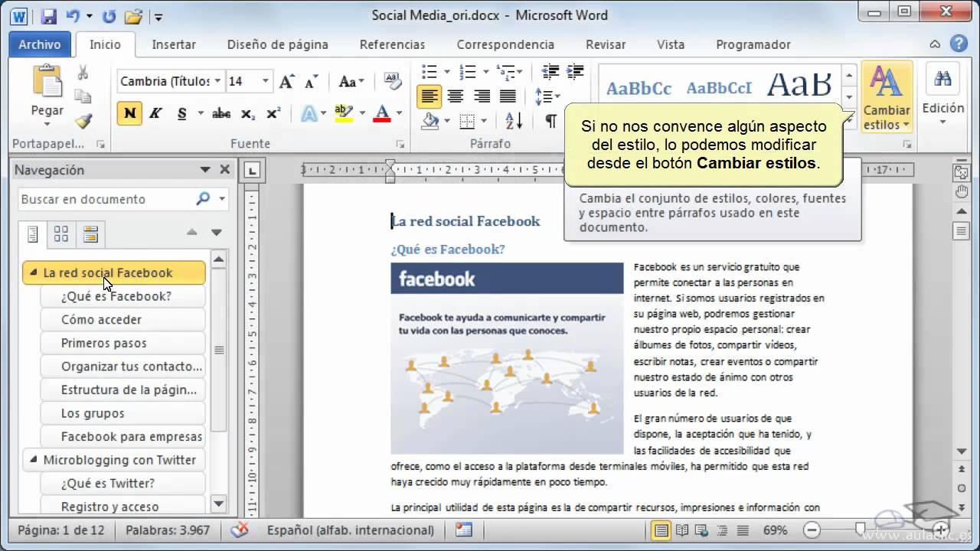Increase font size with grow font icon
The height and width of the screenshot is (551, 980).
pos(286,81)
